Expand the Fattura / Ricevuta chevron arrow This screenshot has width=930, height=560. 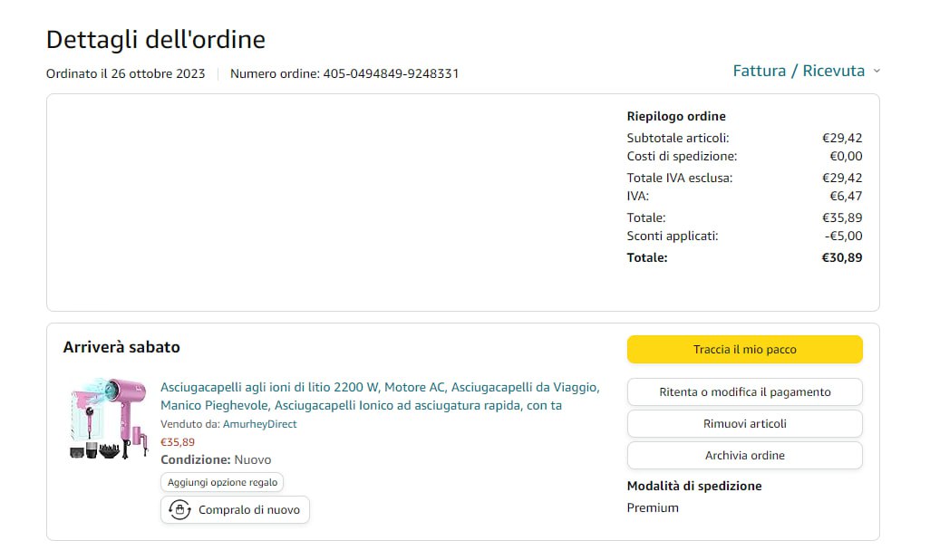(x=877, y=72)
